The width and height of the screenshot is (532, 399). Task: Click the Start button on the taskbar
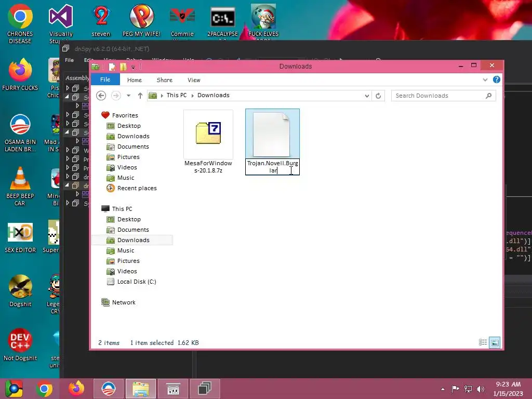(x=14, y=389)
